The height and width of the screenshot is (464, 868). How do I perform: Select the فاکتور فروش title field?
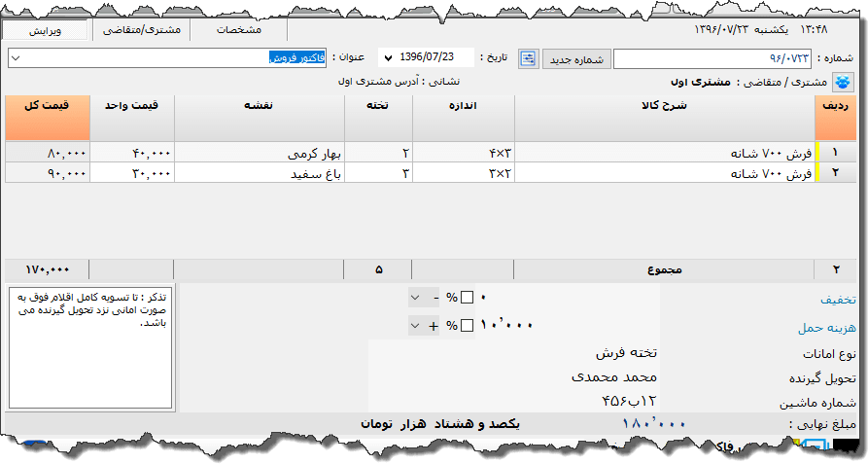click(x=167, y=58)
